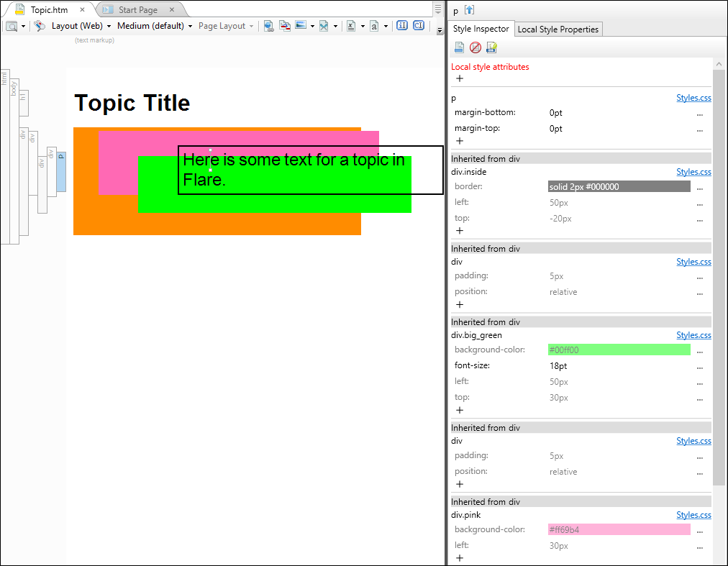Click the red no-symbol icon in Style Inspector
The image size is (728, 566).
coord(476,47)
